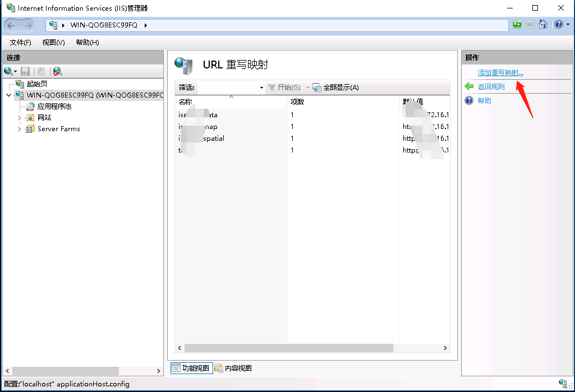
Task: Open the 帮助(H) menu
Action: (88, 43)
